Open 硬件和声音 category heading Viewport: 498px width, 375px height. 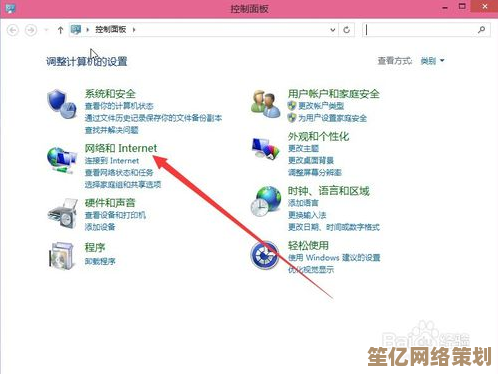(110, 203)
